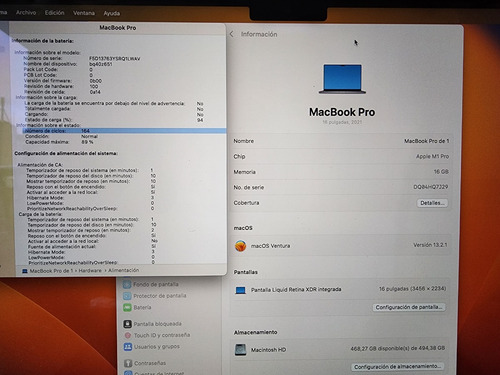Click the Estado de carga (%) row
Viewport: 500px width, 375px height.
(x=114, y=120)
